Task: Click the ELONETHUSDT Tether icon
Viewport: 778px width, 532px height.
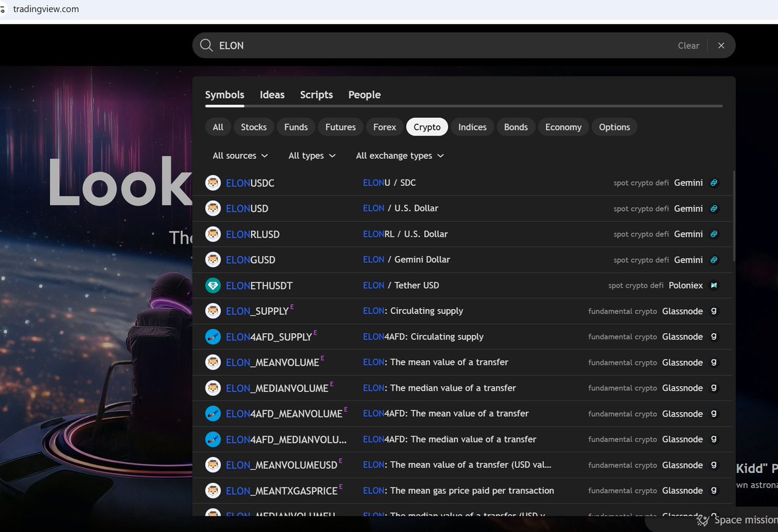Action: tap(213, 285)
